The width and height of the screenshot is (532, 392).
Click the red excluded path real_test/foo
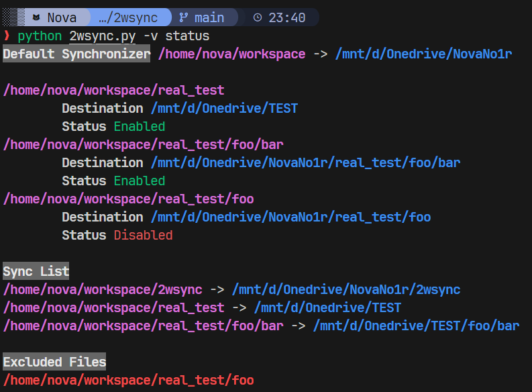[x=128, y=381]
